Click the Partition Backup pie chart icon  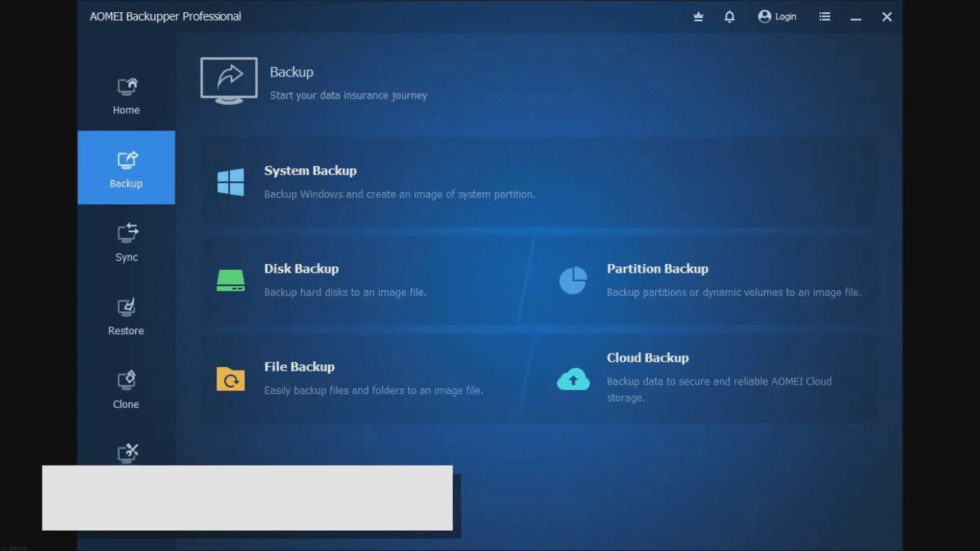[x=573, y=280]
